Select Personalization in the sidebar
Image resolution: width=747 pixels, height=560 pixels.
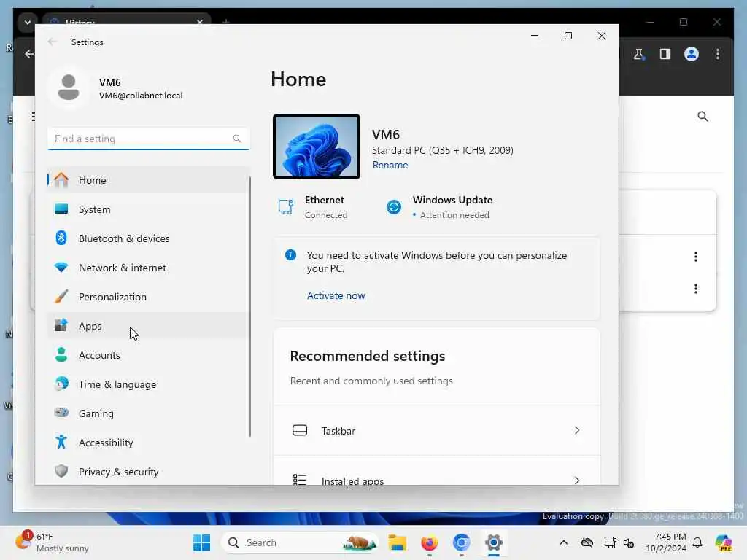(x=148, y=297)
